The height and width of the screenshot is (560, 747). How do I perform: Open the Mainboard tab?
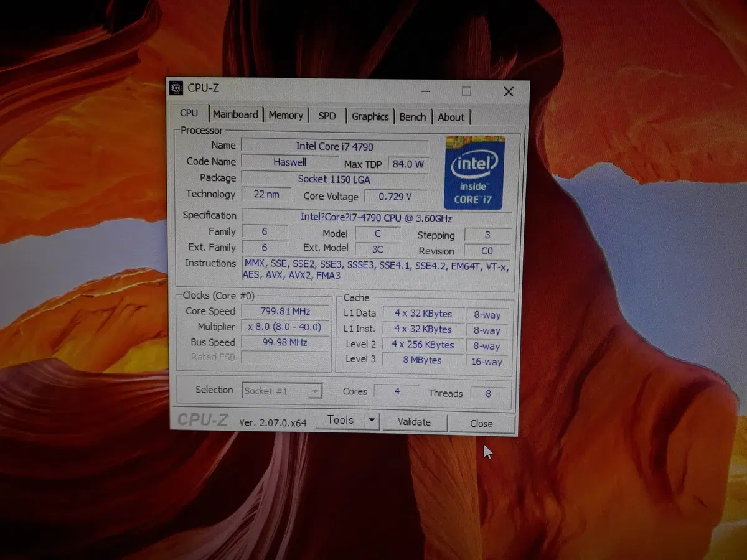[235, 114]
